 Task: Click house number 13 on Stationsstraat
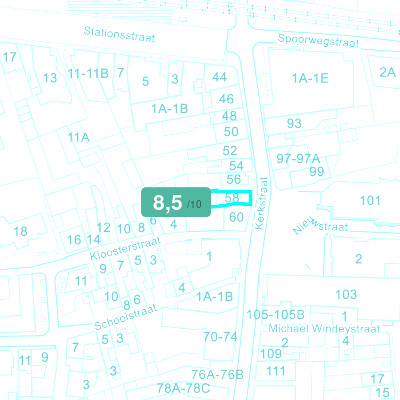click(50, 78)
